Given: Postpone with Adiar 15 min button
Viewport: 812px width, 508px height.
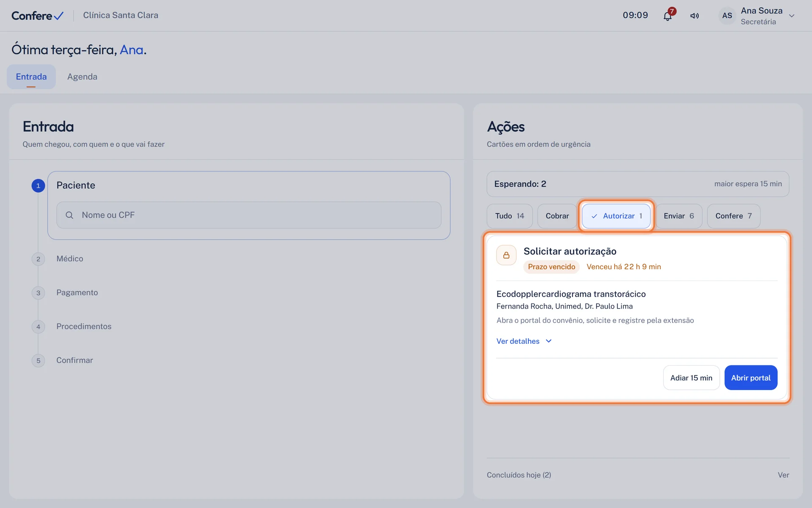Looking at the screenshot, I should [x=691, y=378].
